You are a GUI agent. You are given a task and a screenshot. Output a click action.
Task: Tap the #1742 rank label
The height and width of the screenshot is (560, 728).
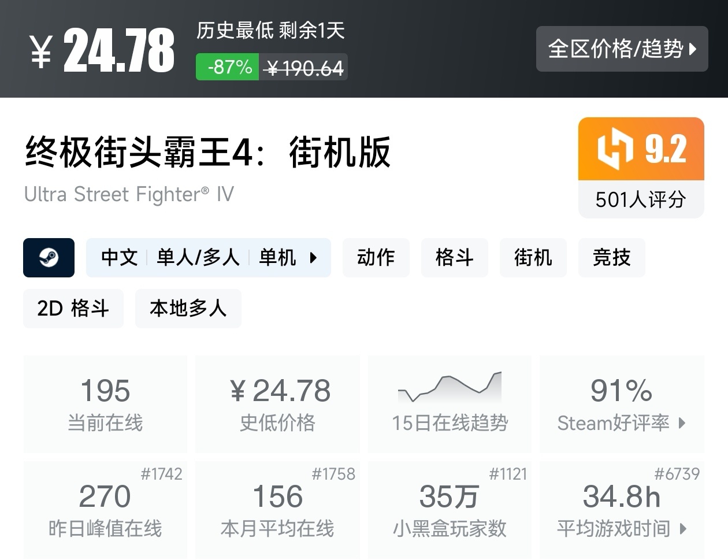point(161,474)
